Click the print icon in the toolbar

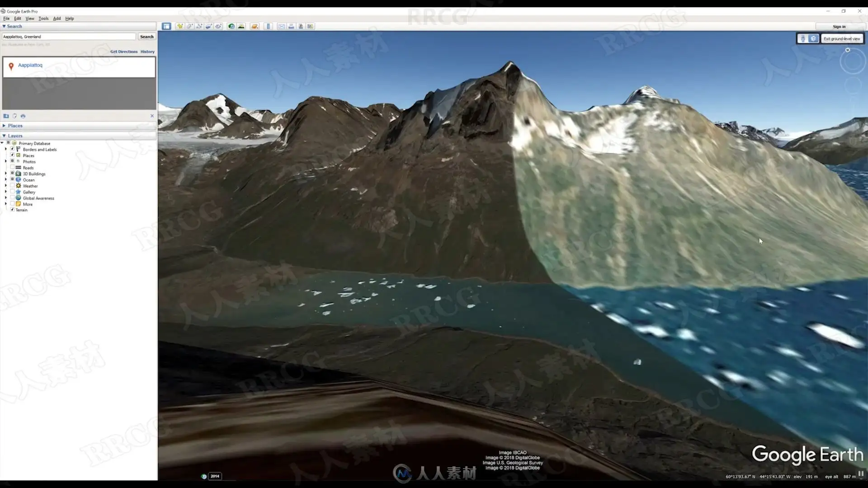tap(291, 26)
